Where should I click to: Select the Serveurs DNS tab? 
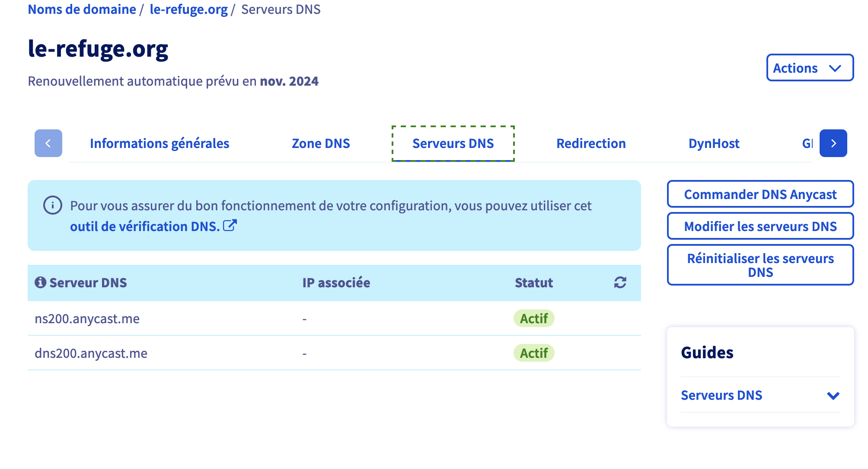click(453, 143)
